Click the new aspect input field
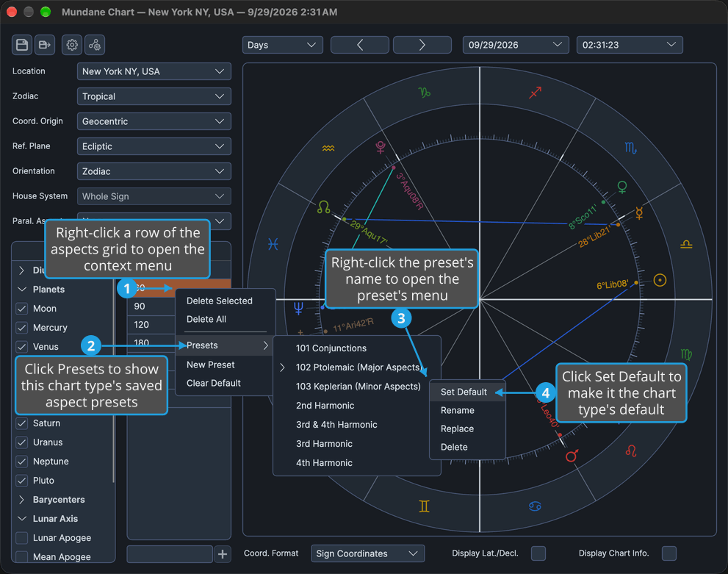728x574 pixels. [170, 554]
